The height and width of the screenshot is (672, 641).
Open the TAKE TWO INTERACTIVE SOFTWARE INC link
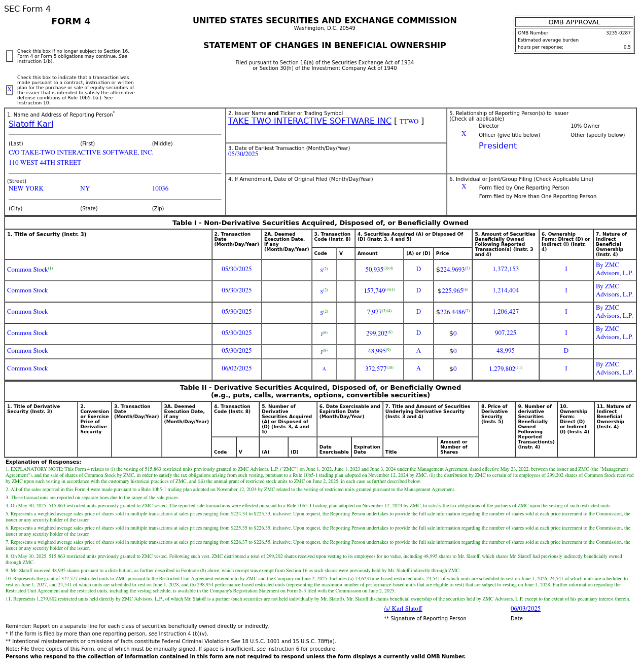pos(310,121)
